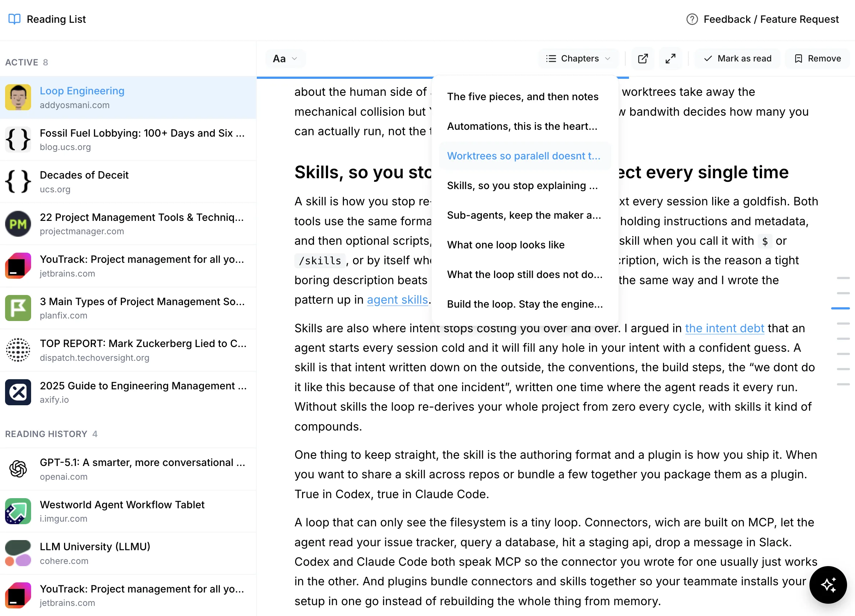Click the AI sparkle assistant button
This screenshot has height=616, width=855.
pos(828,585)
